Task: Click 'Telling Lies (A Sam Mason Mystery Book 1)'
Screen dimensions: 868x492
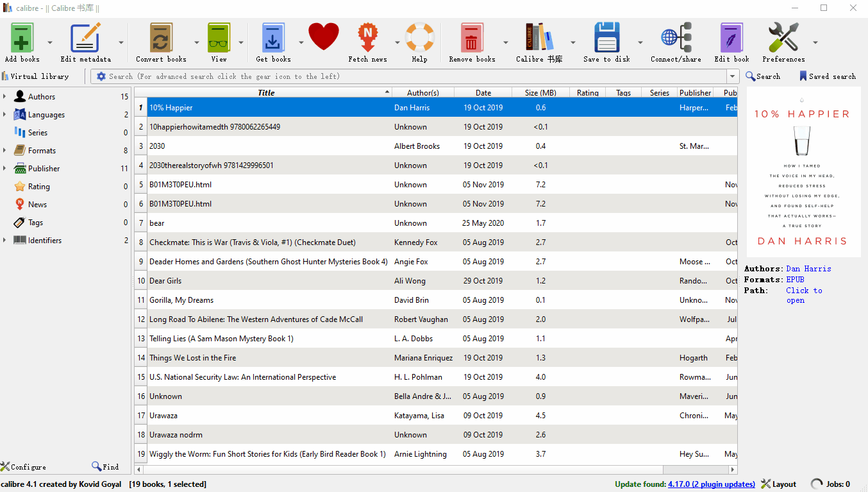Action: 221,339
